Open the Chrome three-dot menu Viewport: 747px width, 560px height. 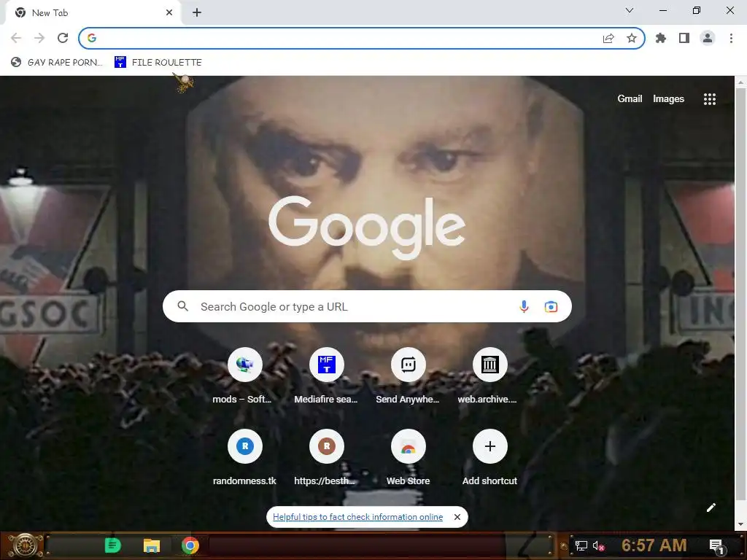[731, 38]
